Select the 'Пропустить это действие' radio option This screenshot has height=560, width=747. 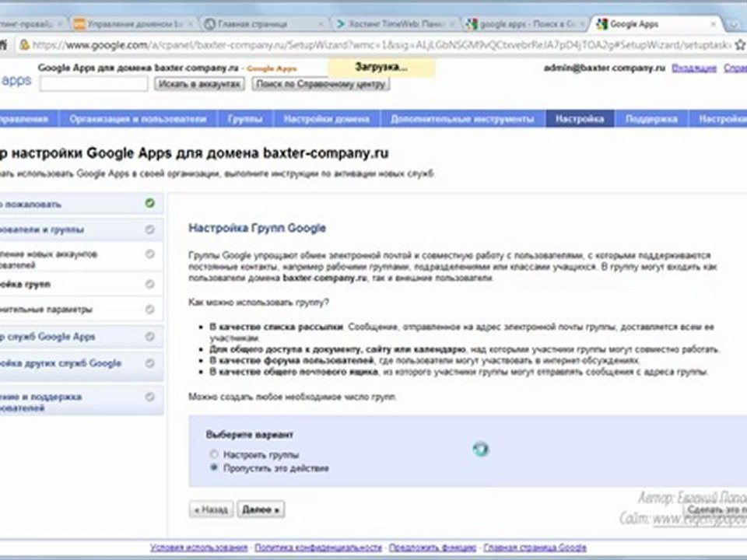[x=214, y=467]
